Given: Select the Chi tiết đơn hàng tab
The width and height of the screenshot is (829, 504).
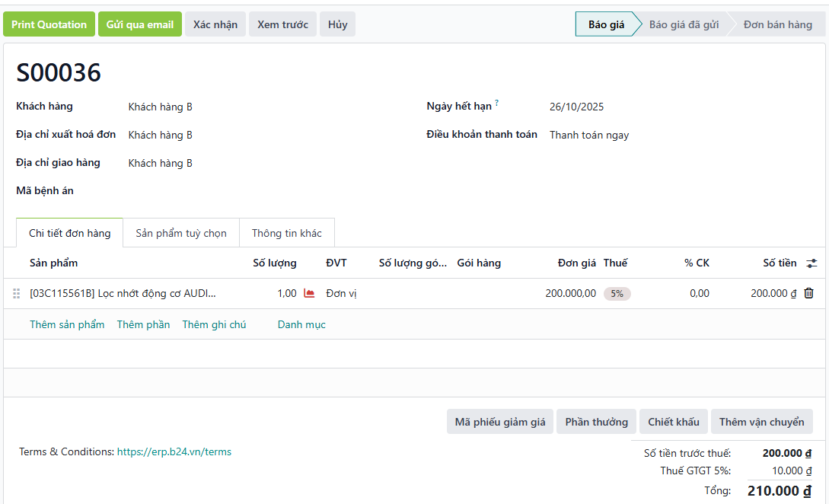Looking at the screenshot, I should [x=69, y=233].
